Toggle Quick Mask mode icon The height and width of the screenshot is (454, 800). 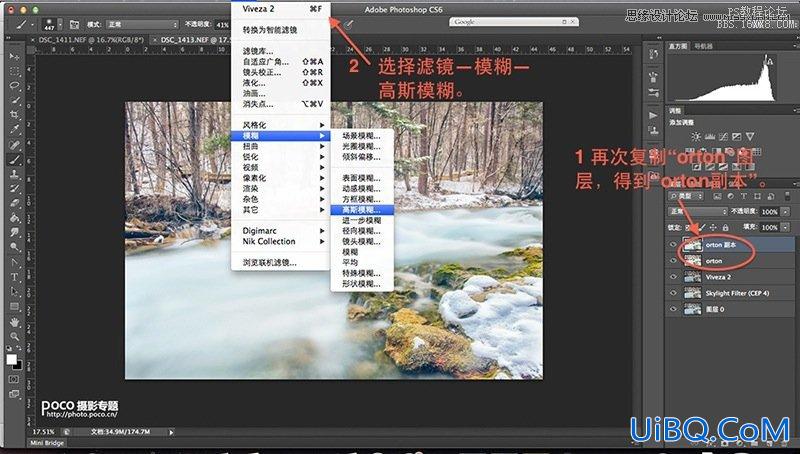(14, 380)
